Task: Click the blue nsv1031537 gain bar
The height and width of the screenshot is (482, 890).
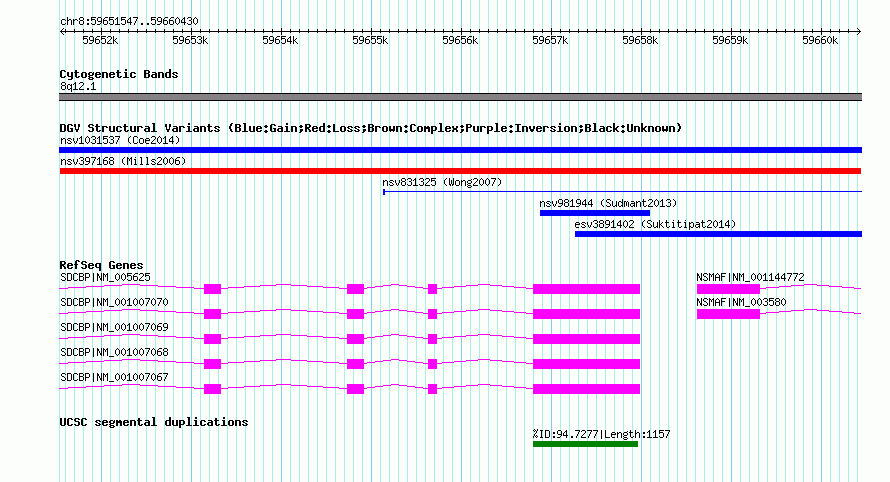Action: click(460, 150)
